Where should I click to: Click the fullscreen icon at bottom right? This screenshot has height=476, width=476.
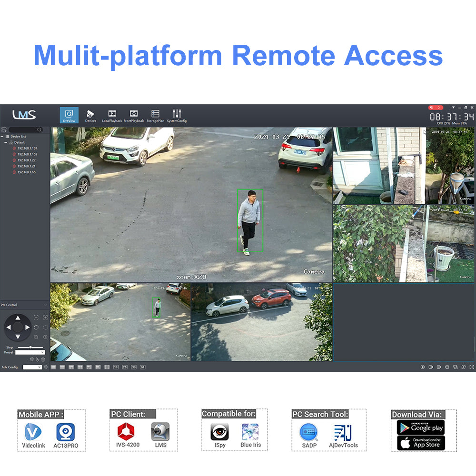coord(471,367)
